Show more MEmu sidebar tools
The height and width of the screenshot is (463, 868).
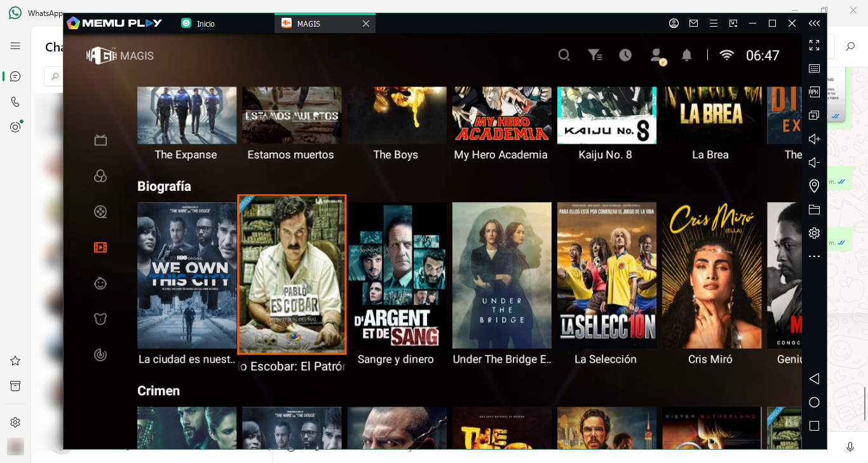pyautogui.click(x=814, y=256)
